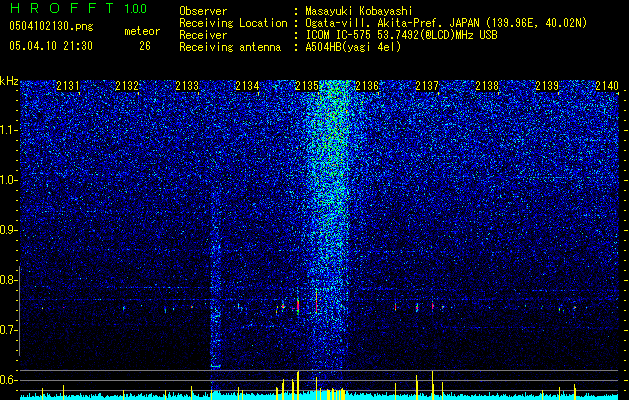Screen dimensions: 629x400
Task: Click the timestamp 05.04.10 21:30
Action: point(51,46)
